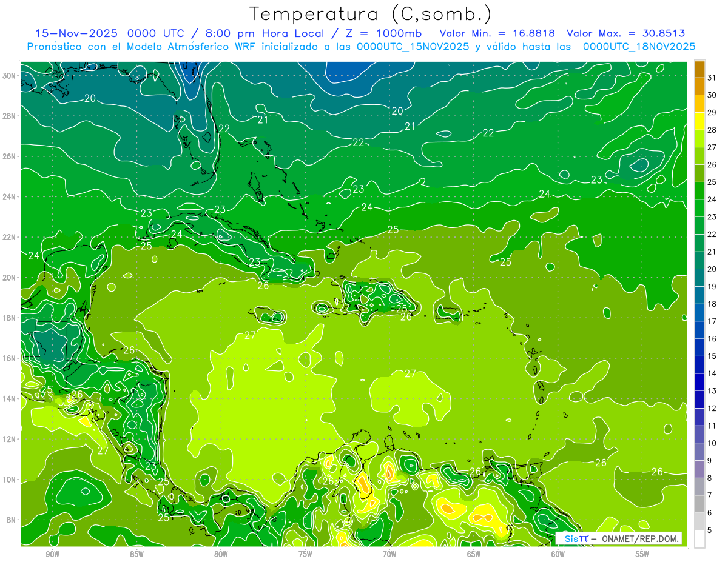Select the white colorbar segment below label 5
The height and width of the screenshot is (562, 728).
pos(699,538)
